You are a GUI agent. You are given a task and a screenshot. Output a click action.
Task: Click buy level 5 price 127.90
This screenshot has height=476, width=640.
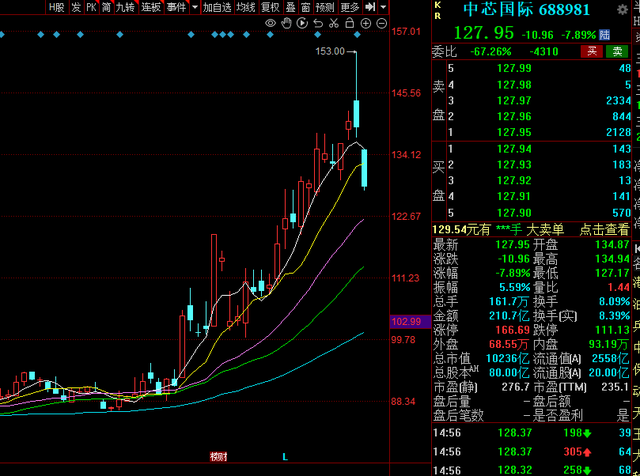pyautogui.click(x=514, y=213)
